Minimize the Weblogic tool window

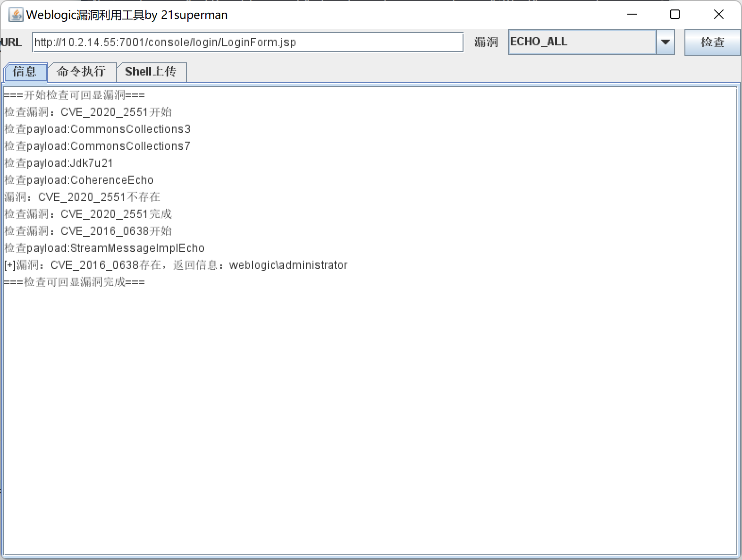click(x=632, y=15)
